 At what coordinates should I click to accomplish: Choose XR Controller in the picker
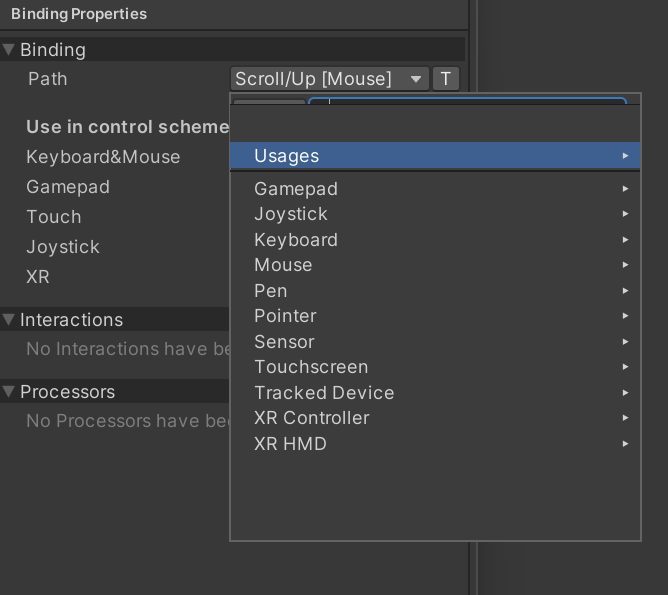coord(312,418)
